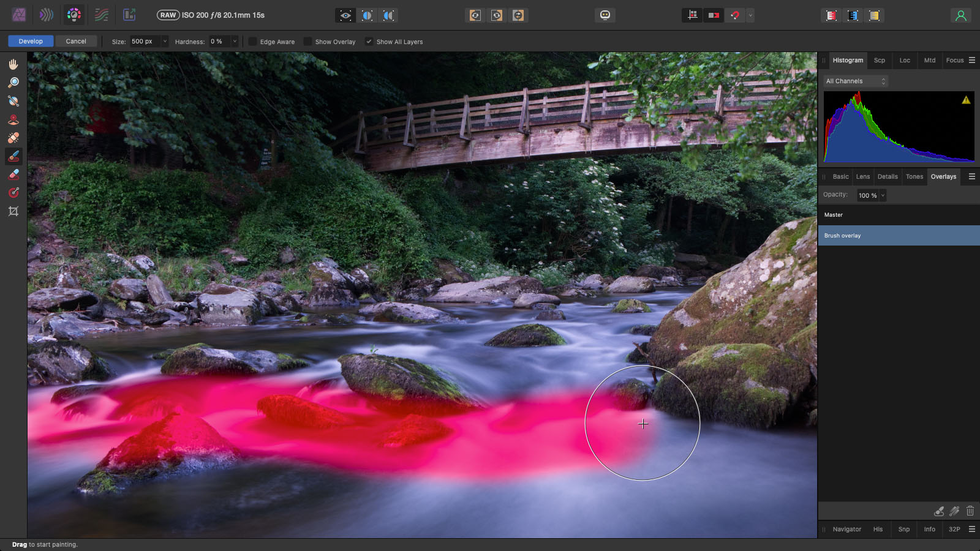Switch to the Photo persona icon

19,15
